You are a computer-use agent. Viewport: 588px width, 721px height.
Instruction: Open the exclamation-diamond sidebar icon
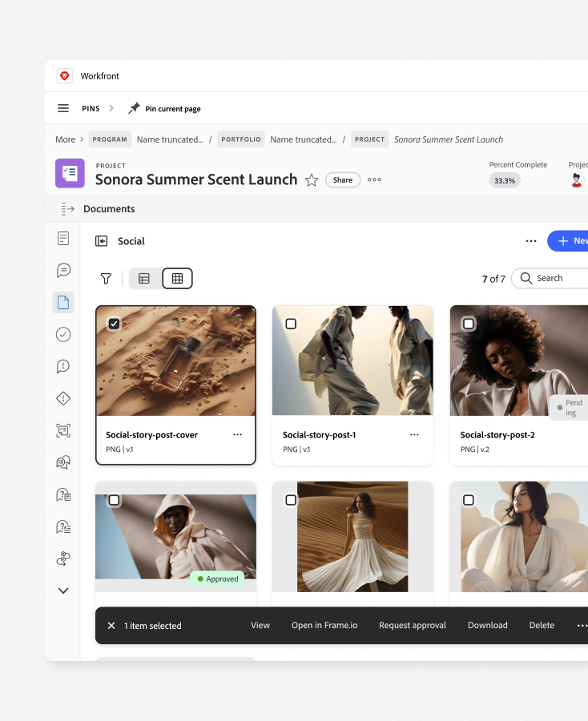point(63,398)
